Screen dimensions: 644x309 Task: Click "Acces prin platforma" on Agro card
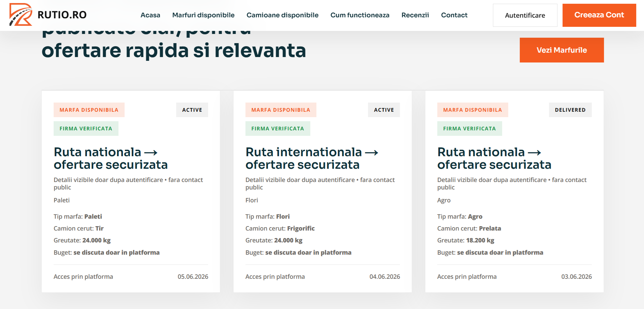tap(467, 276)
